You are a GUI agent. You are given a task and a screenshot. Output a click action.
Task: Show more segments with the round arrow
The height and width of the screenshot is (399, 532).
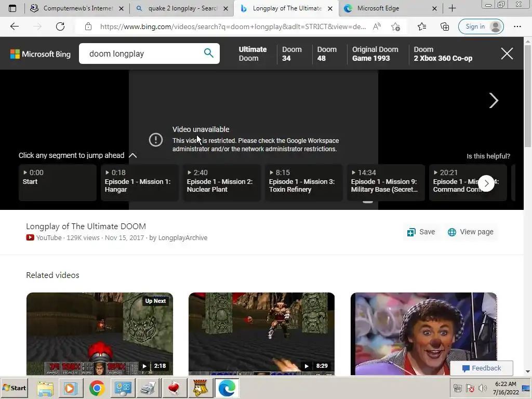(486, 183)
